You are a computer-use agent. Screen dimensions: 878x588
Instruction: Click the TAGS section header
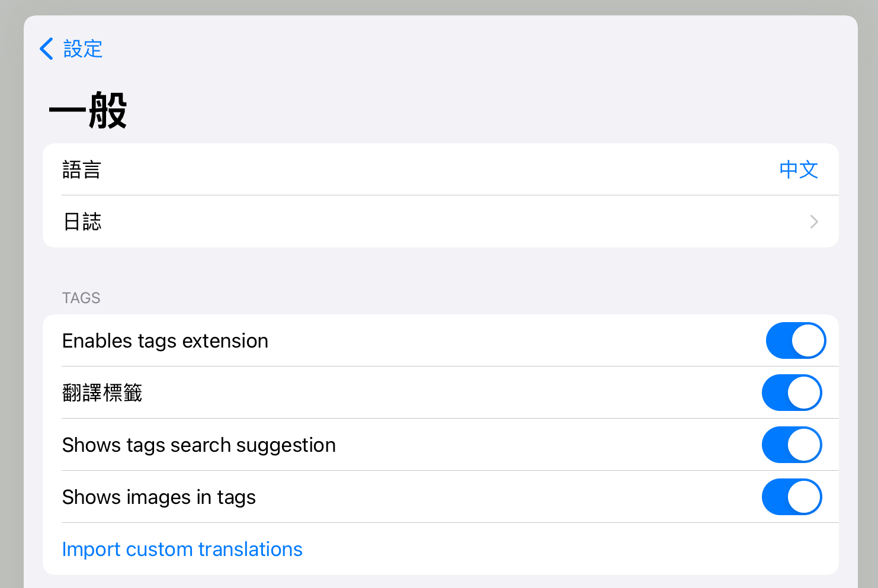[x=81, y=298]
